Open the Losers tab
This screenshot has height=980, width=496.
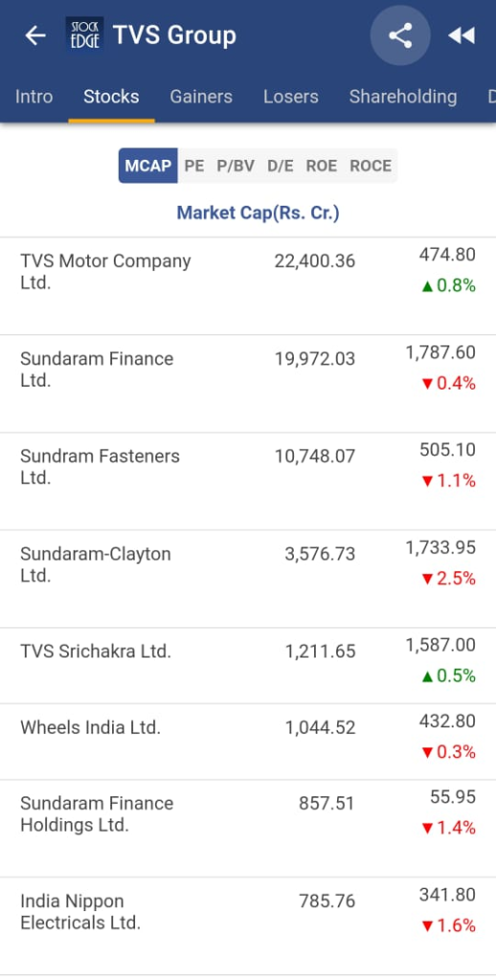point(291,97)
